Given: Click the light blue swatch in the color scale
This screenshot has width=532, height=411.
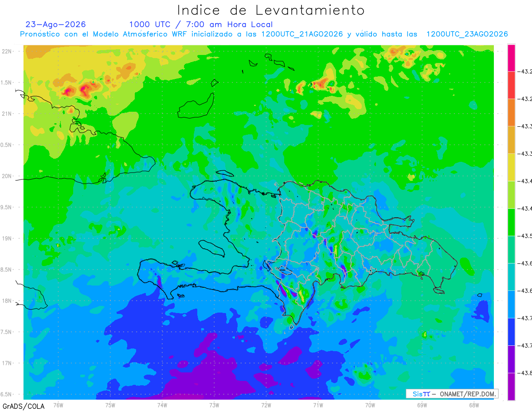Looking at the screenshot, I should (511, 304).
